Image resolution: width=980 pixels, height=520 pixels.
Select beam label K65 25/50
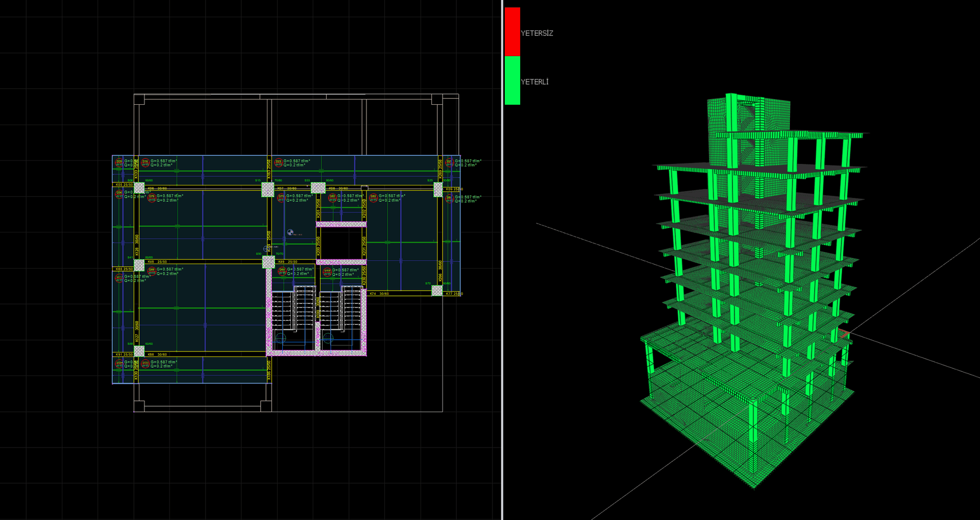tap(124, 269)
